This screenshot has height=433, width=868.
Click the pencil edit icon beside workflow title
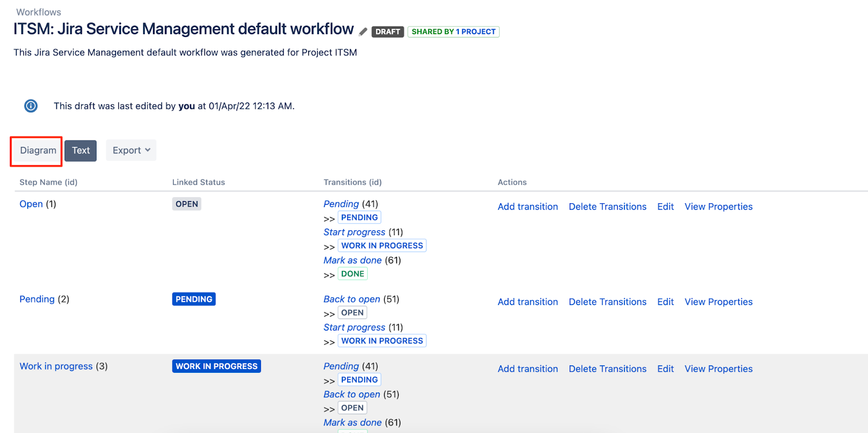(x=363, y=32)
